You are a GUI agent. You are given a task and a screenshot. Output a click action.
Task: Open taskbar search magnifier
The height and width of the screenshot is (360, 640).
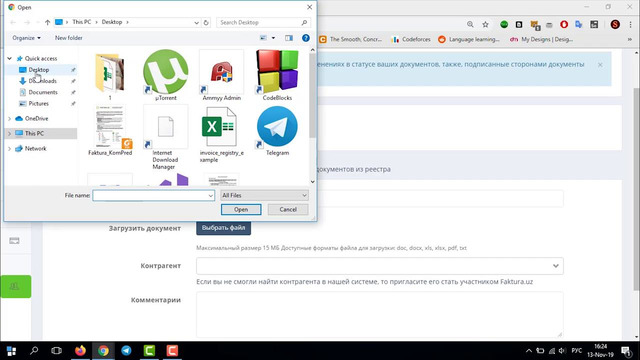pos(34,351)
